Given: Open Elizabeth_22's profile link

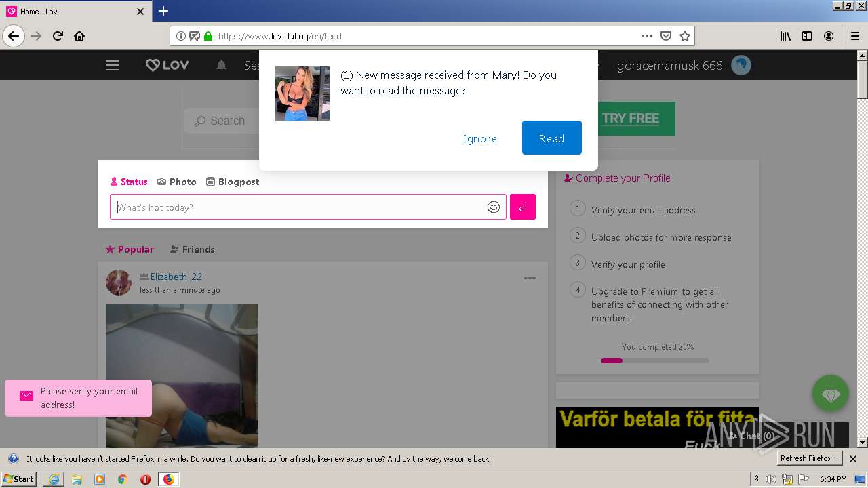Looking at the screenshot, I should coord(176,277).
